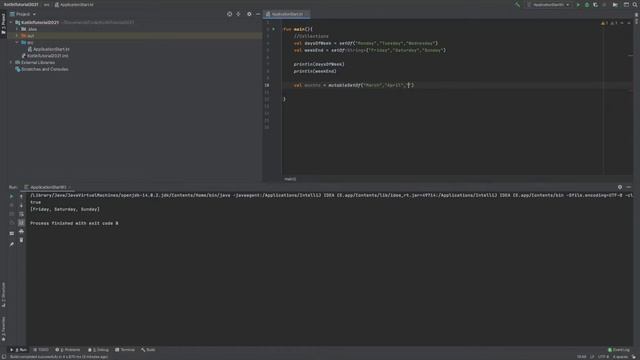Start debugging with the bug icon

[587, 4]
